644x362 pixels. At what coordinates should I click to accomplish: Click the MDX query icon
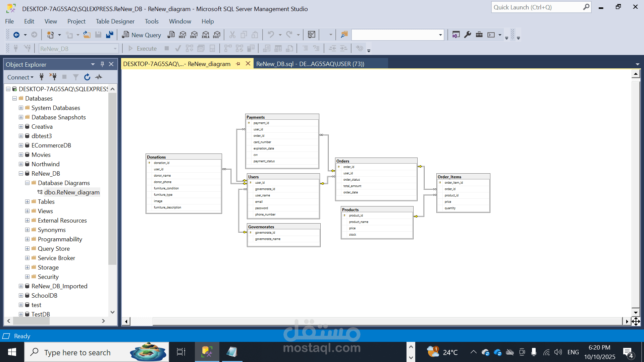pyautogui.click(x=182, y=35)
